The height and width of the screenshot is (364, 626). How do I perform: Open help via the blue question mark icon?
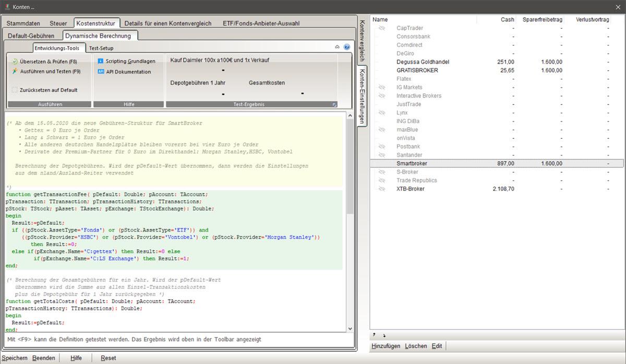[x=347, y=47]
